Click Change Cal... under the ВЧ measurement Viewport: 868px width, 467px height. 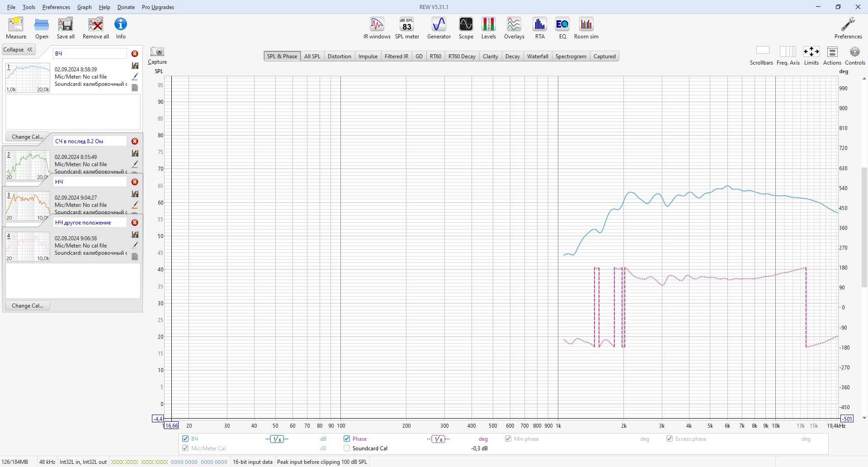click(x=28, y=137)
